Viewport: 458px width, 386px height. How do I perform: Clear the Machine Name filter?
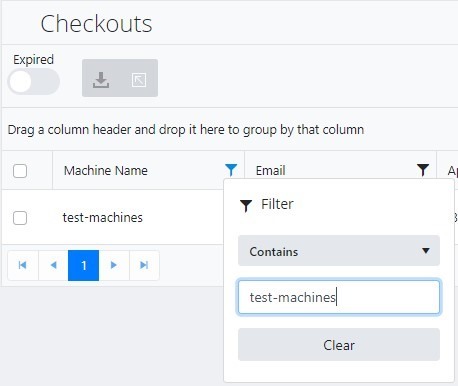tap(339, 345)
